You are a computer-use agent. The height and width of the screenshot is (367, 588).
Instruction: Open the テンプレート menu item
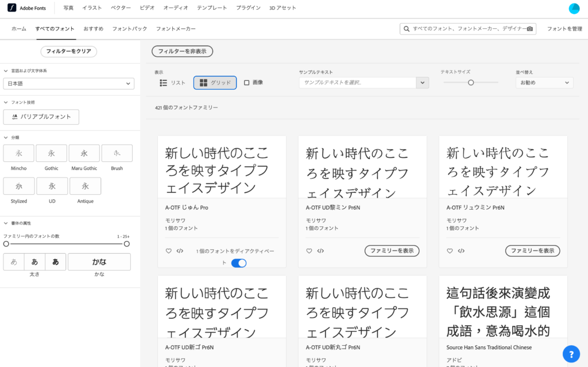[212, 8]
